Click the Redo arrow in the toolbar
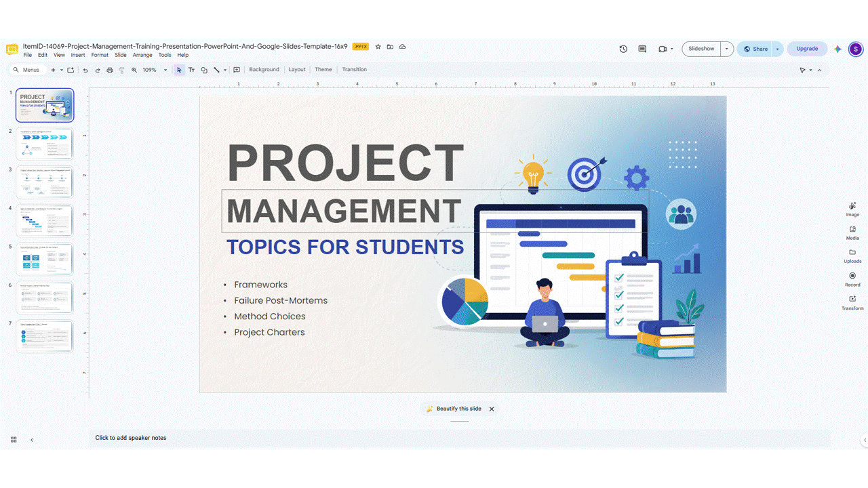This screenshot has width=868, height=488. tap(98, 70)
